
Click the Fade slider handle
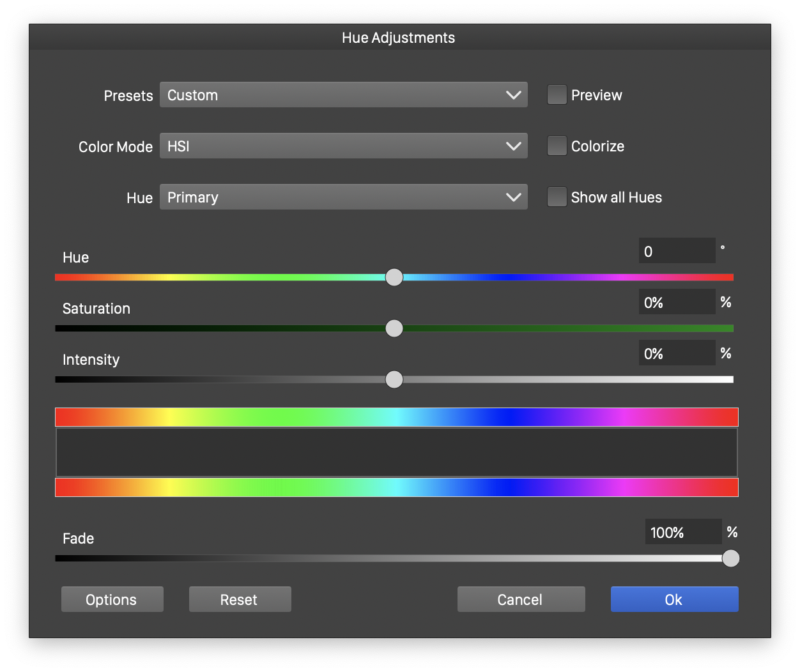pyautogui.click(x=730, y=558)
